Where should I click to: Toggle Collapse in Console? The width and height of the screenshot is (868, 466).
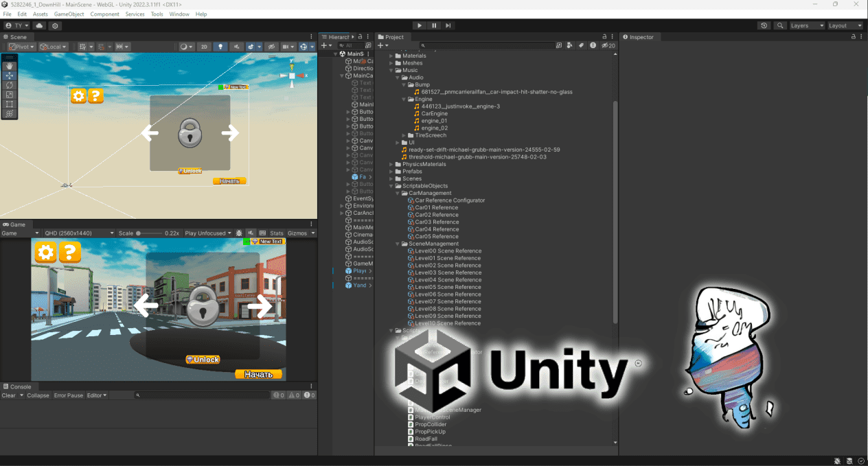point(38,395)
